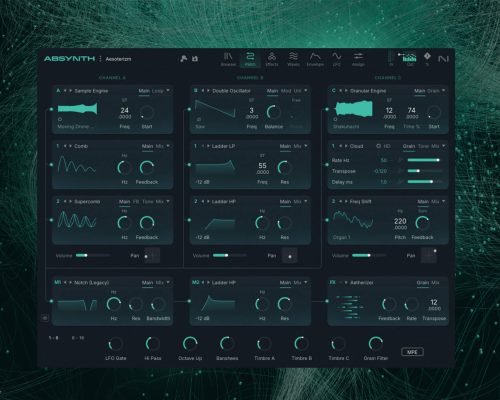This screenshot has width=500, height=400.
Task: Toggle the Double Oscillator module power dot
Action: coord(189,109)
